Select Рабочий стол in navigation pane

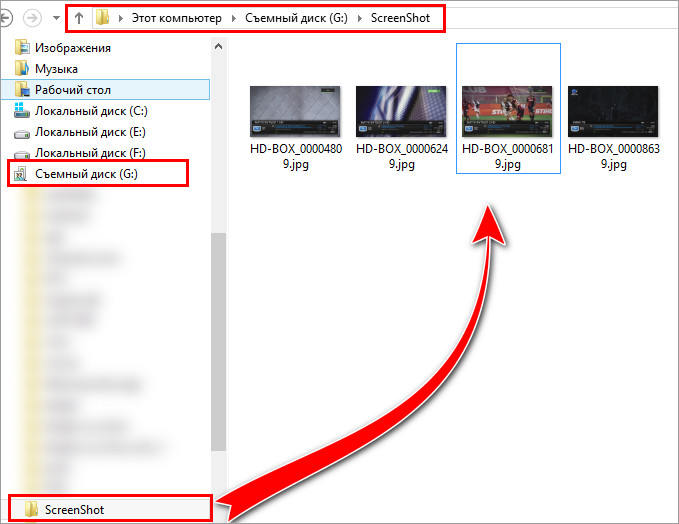click(x=106, y=90)
